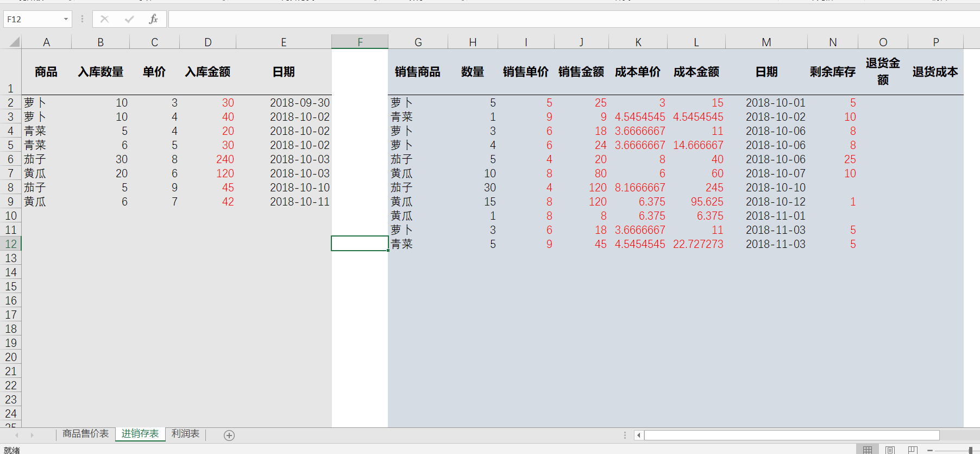The width and height of the screenshot is (980, 454).
Task: Click the previous sheet navigation arrow
Action: (x=17, y=435)
